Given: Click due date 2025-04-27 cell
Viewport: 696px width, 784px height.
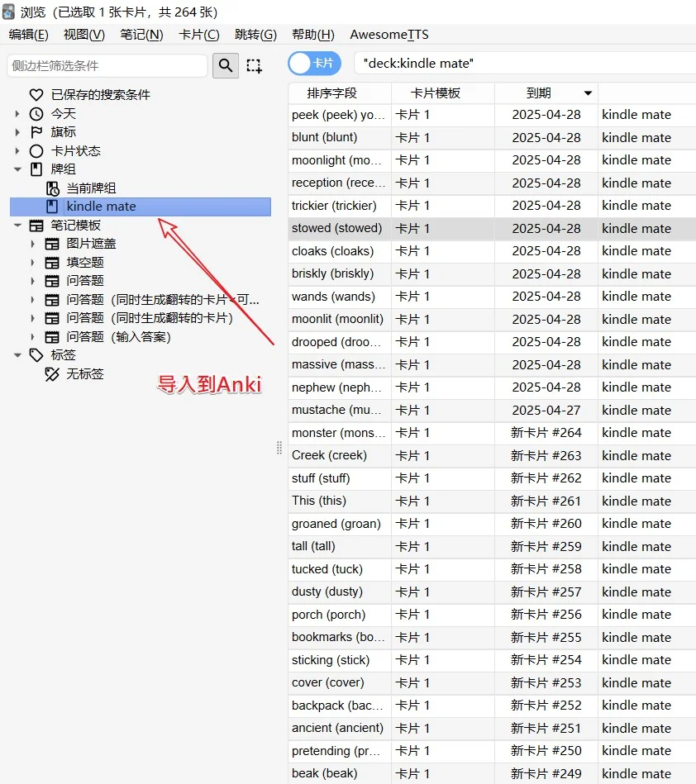Looking at the screenshot, I should 546,410.
